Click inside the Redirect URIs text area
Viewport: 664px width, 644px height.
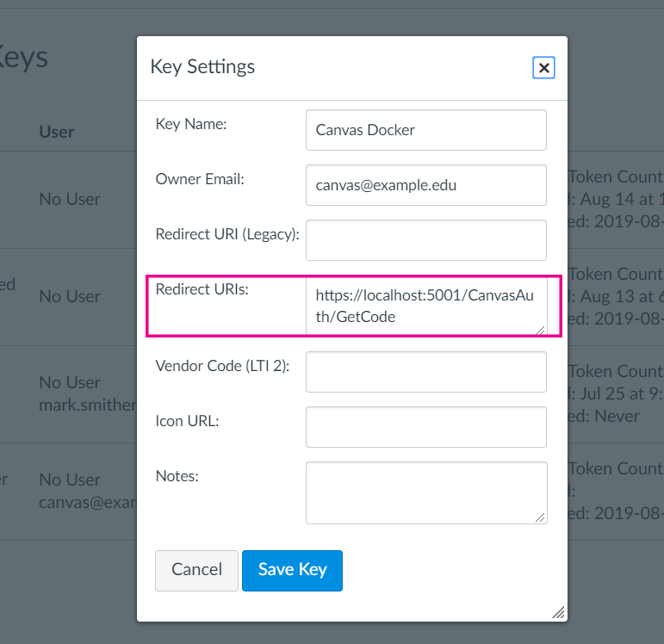pos(424,307)
